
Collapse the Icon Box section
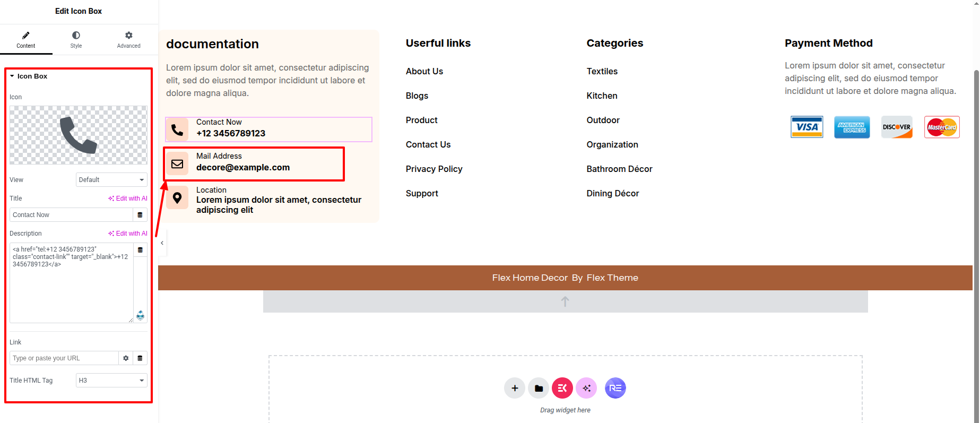tap(12, 76)
